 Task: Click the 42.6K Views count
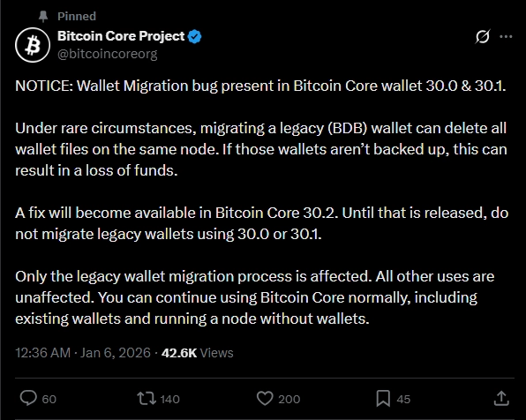click(198, 353)
